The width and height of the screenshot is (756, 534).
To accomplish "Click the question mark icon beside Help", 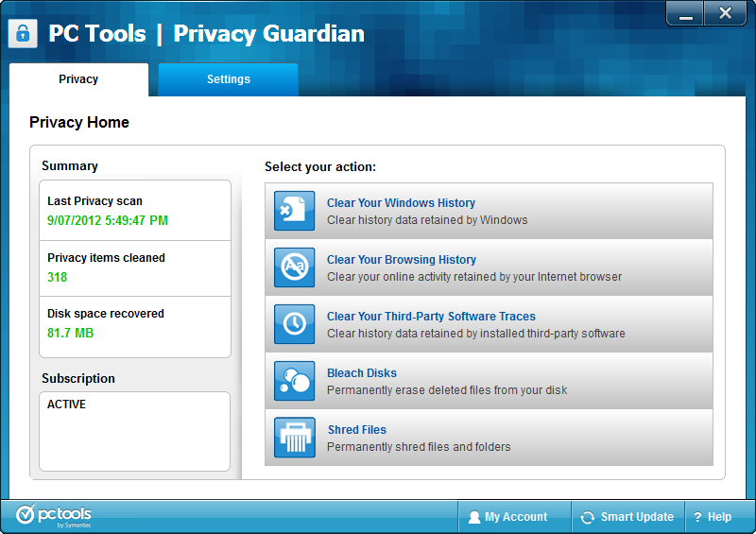I will click(x=697, y=517).
